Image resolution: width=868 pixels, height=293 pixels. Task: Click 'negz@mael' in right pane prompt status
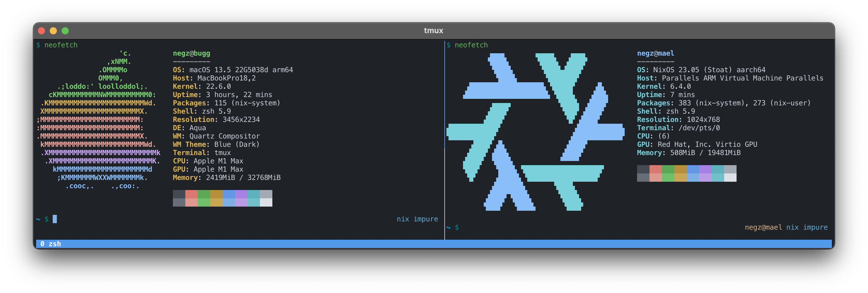pos(763,228)
